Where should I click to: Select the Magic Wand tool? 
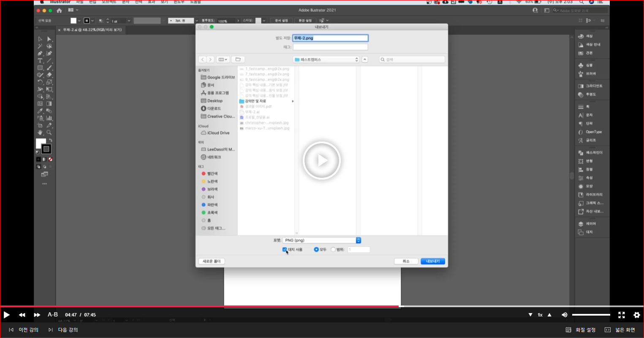40,46
